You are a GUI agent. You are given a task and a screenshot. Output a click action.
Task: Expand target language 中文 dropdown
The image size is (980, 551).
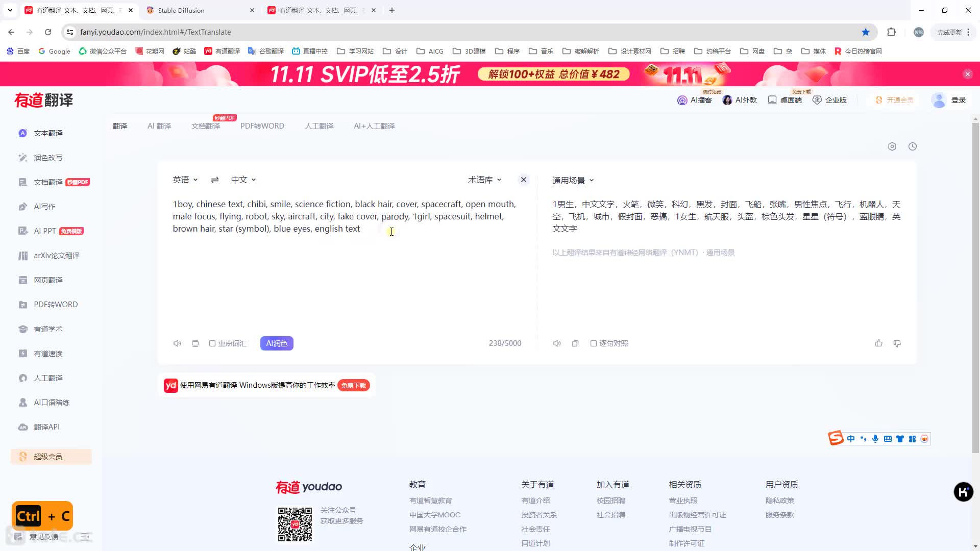pos(243,180)
